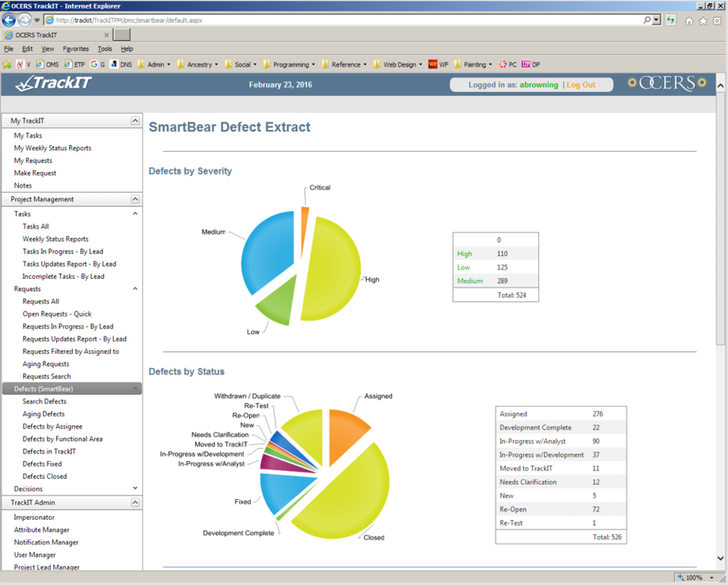Open the address bar dropdown arrow
Image resolution: width=728 pixels, height=585 pixels.
656,20
